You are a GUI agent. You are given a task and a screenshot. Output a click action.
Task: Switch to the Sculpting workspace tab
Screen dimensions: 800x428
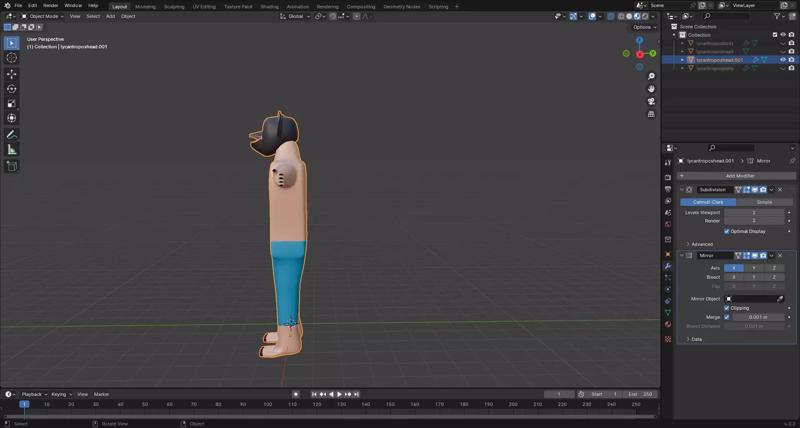click(174, 6)
